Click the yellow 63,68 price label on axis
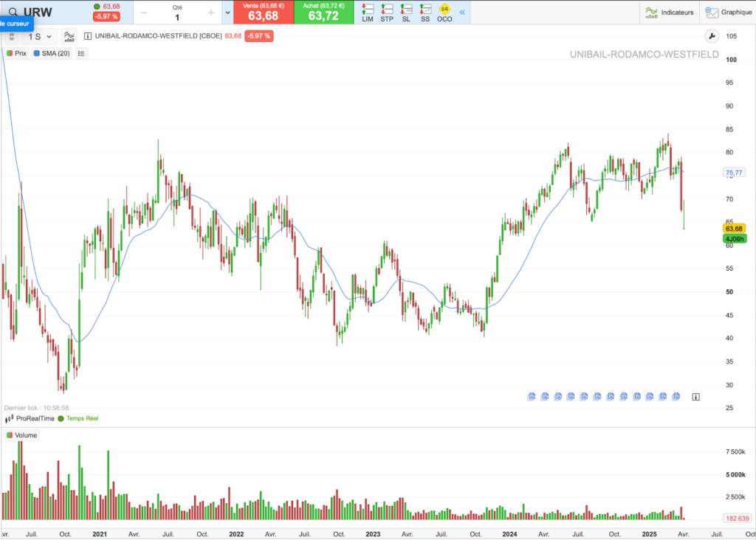Image resolution: width=756 pixels, height=540 pixels. 734,229
